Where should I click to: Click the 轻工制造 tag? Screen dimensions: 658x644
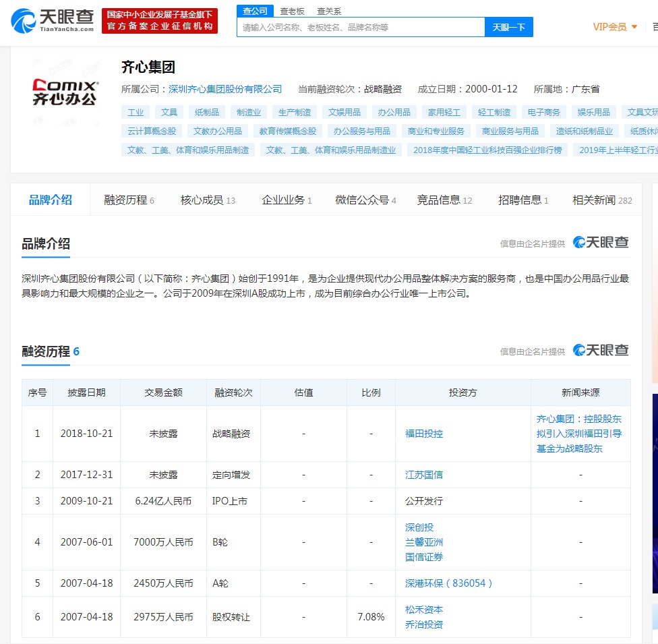tap(494, 112)
